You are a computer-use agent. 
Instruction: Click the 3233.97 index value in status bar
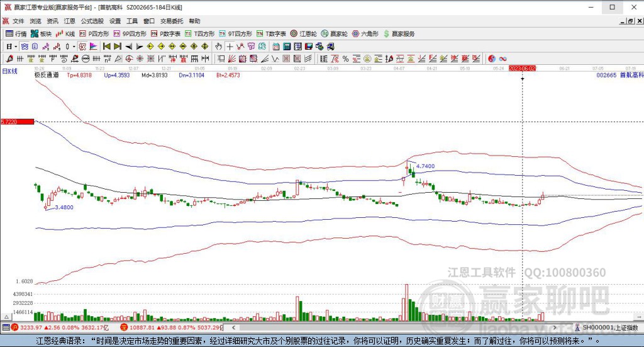(x=31, y=327)
